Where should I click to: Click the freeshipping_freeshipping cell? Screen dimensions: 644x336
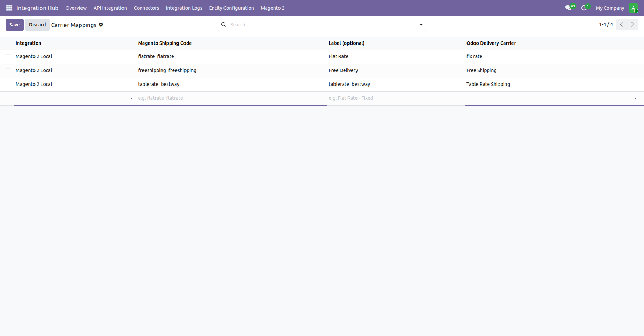pyautogui.click(x=231, y=71)
